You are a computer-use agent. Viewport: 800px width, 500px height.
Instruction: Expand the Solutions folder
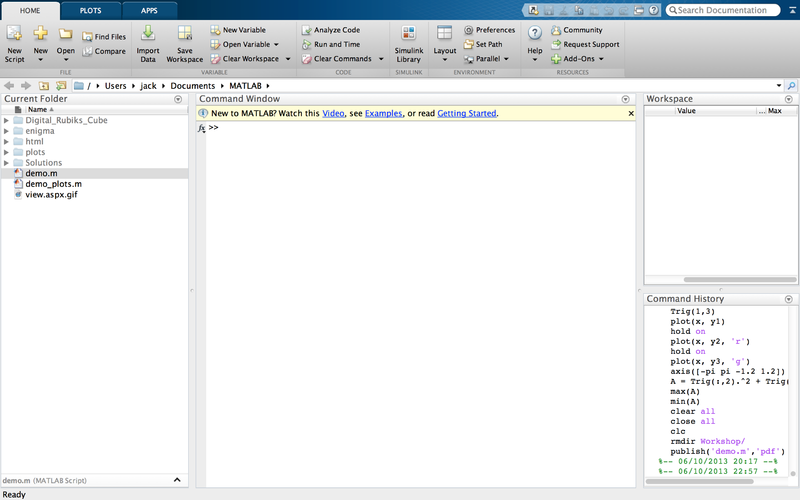point(6,163)
